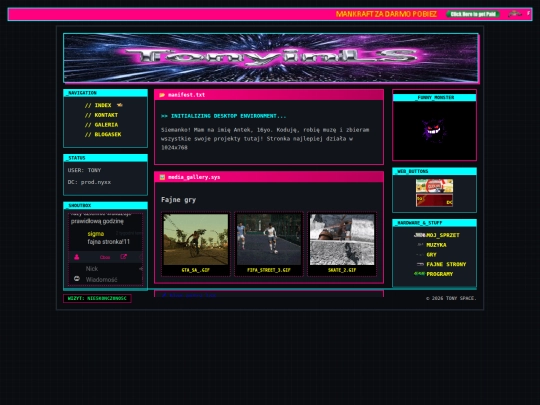Open the shoutbox pop-out arrow icon
The image size is (540, 405).
coord(123,257)
